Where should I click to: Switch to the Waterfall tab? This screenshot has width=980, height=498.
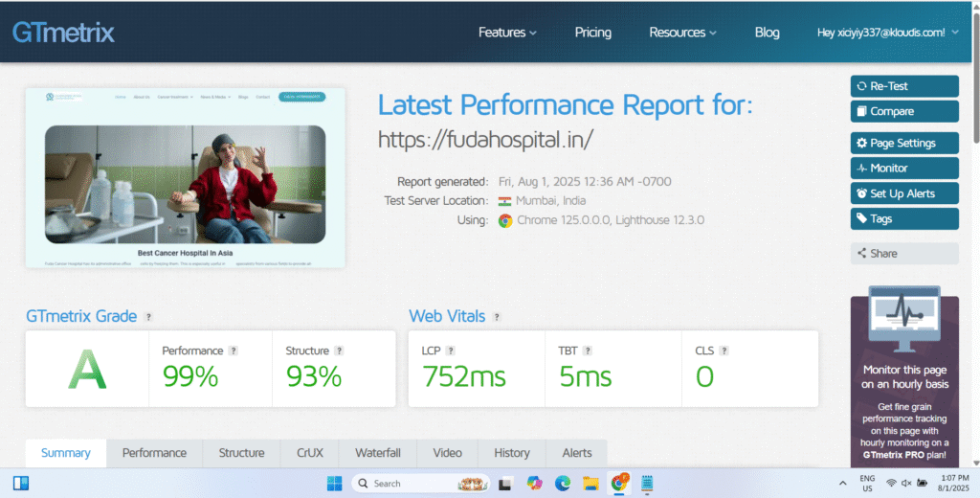[377, 453]
